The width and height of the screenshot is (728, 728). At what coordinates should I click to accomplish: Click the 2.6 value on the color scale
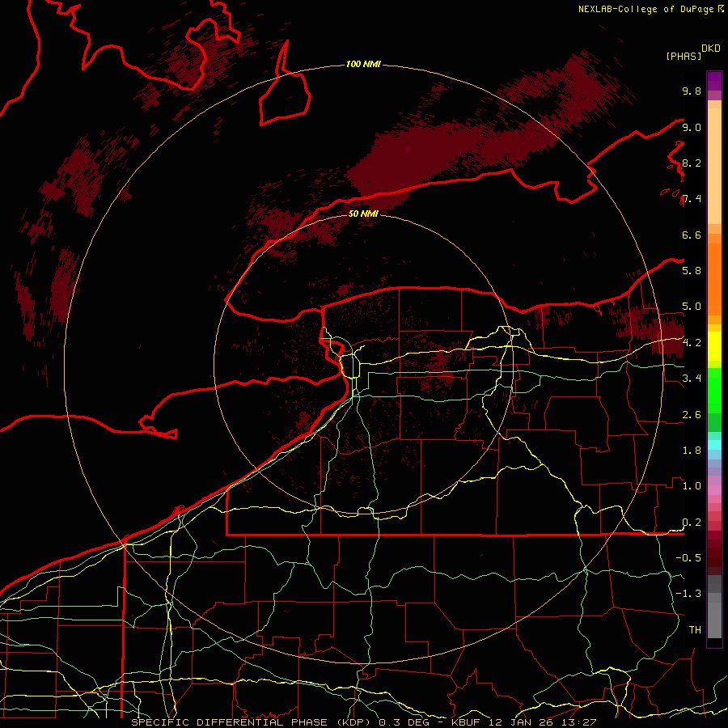click(x=692, y=415)
